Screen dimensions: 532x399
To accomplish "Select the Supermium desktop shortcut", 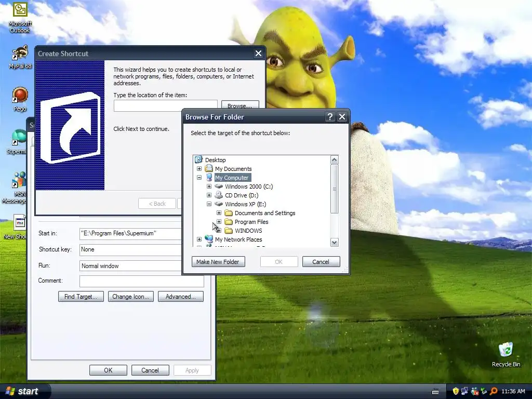I will (x=17, y=142).
